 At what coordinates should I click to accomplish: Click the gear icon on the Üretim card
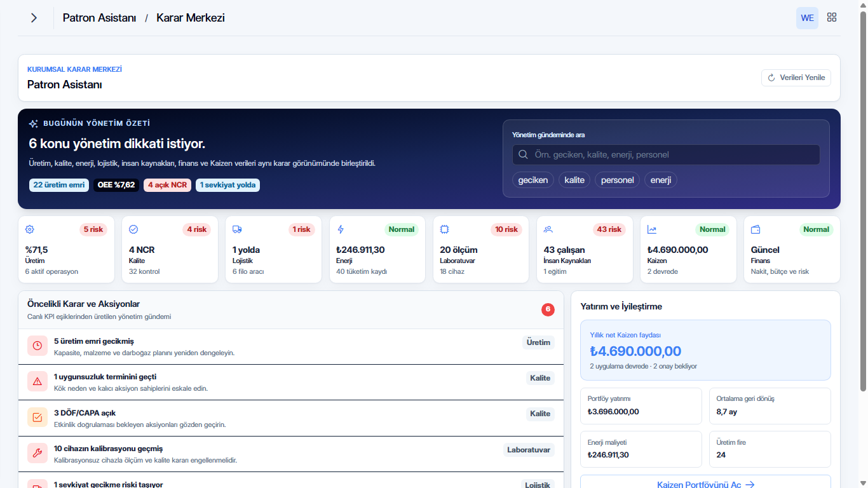point(30,229)
